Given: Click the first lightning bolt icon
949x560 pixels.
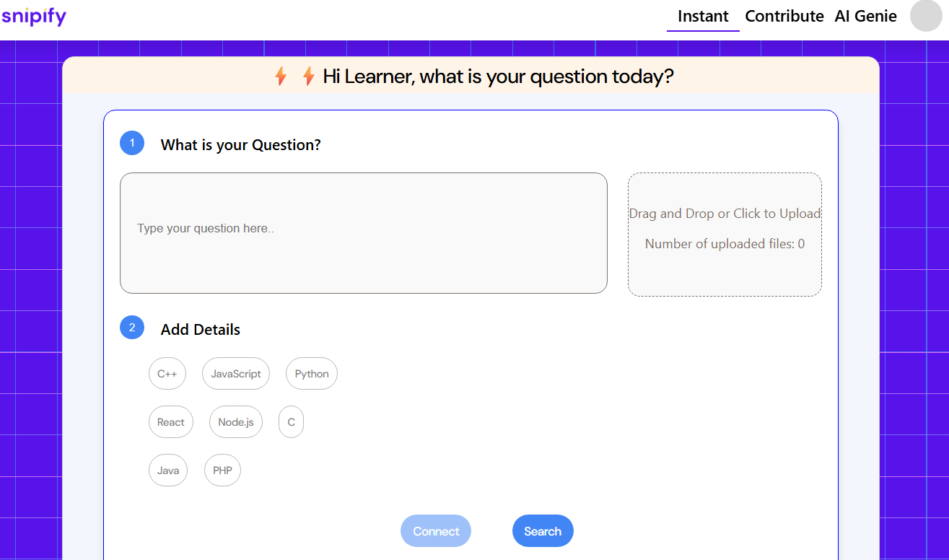Looking at the screenshot, I should pos(281,76).
